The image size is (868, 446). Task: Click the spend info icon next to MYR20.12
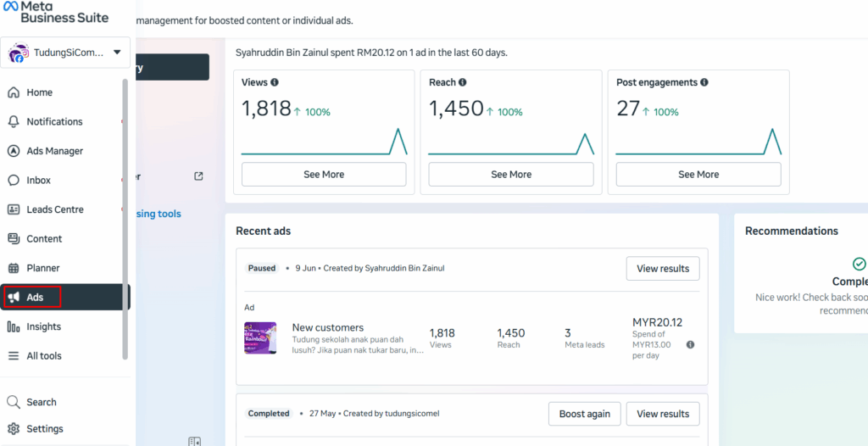pyautogui.click(x=690, y=344)
